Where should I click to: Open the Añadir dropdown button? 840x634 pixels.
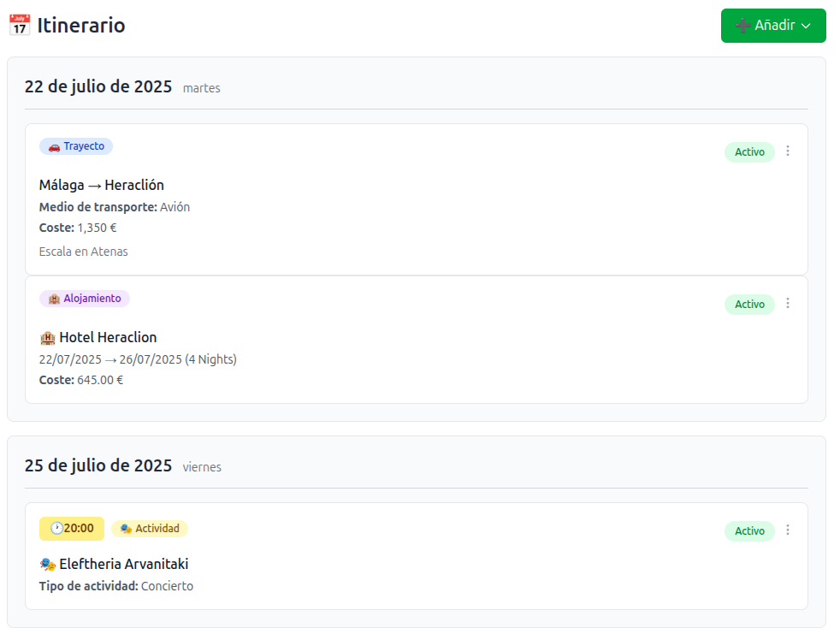tap(772, 26)
